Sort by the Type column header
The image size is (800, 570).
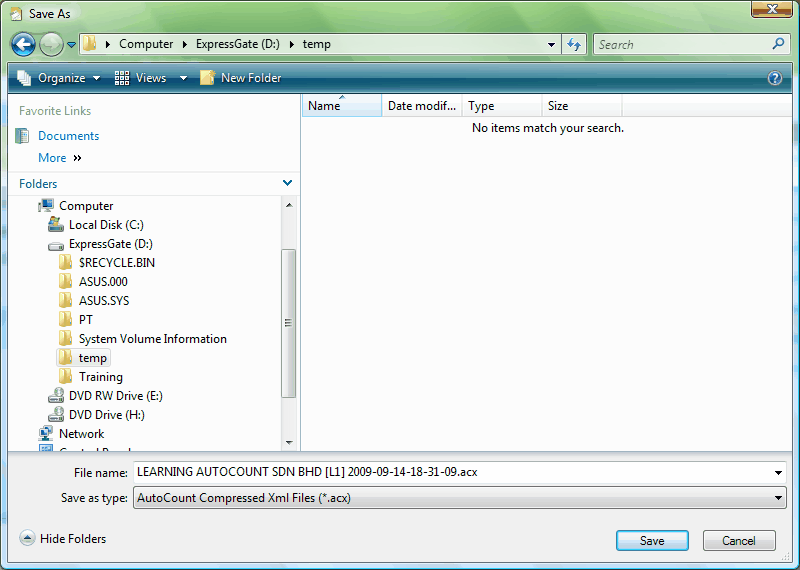(502, 106)
